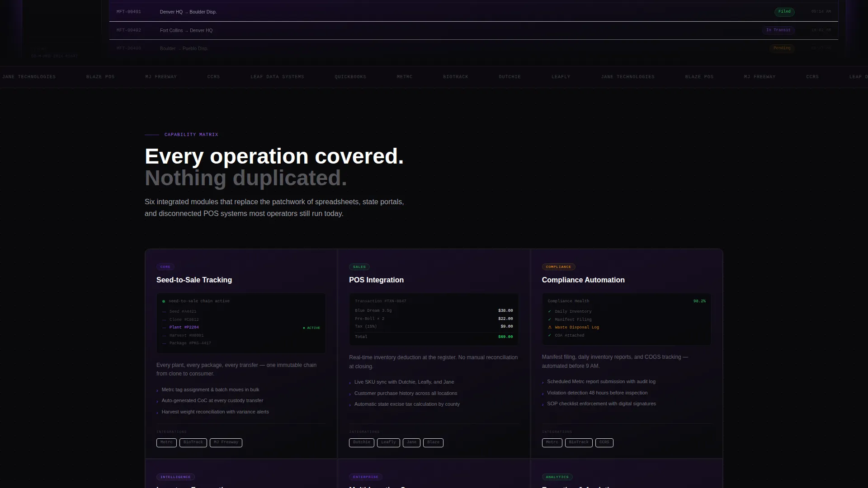Click the ANALYTICS tag badge
868x488 pixels.
(557, 477)
